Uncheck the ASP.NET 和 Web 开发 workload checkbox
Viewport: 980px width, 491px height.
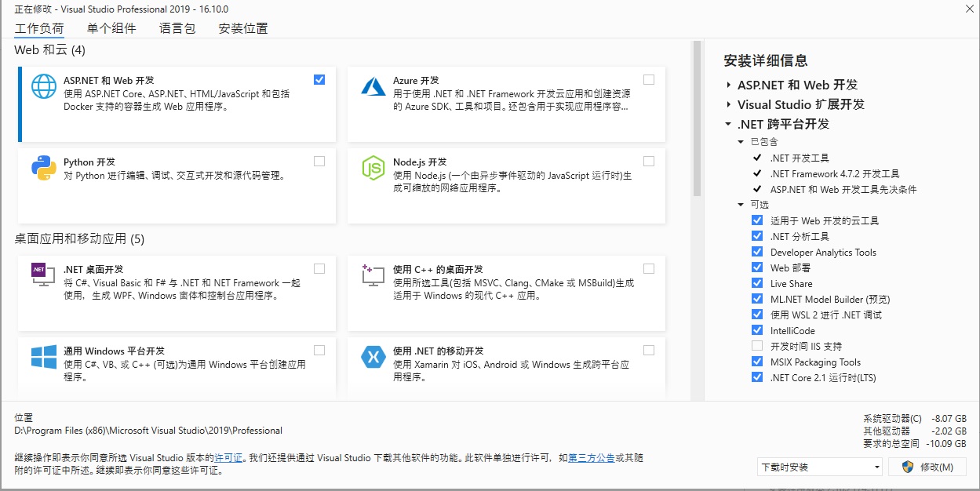pos(319,79)
